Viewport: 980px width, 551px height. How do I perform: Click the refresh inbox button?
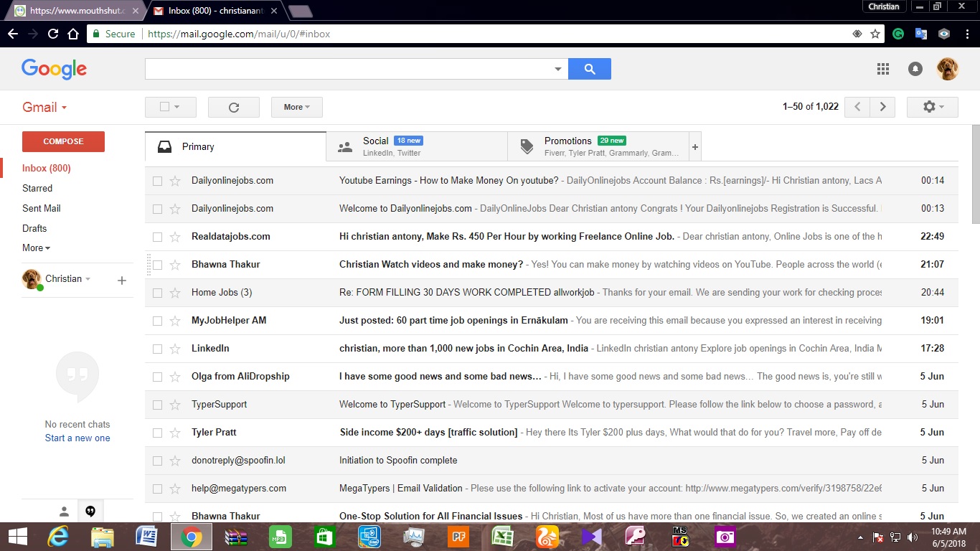click(233, 107)
